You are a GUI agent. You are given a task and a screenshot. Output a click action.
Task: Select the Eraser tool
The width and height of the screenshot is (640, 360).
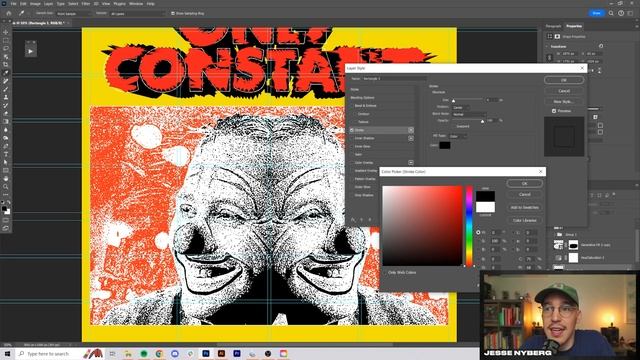pos(6,113)
